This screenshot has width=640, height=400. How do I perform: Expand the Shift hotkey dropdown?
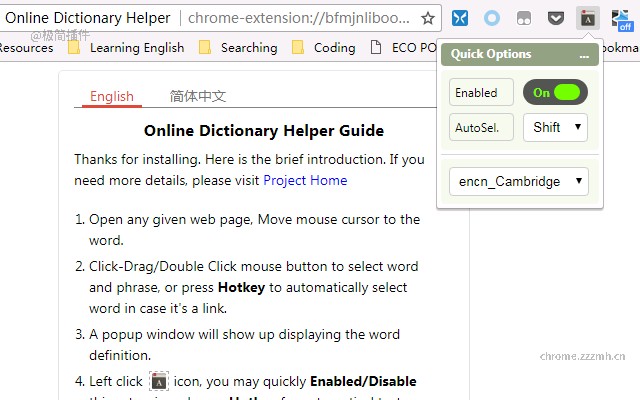[x=556, y=127]
